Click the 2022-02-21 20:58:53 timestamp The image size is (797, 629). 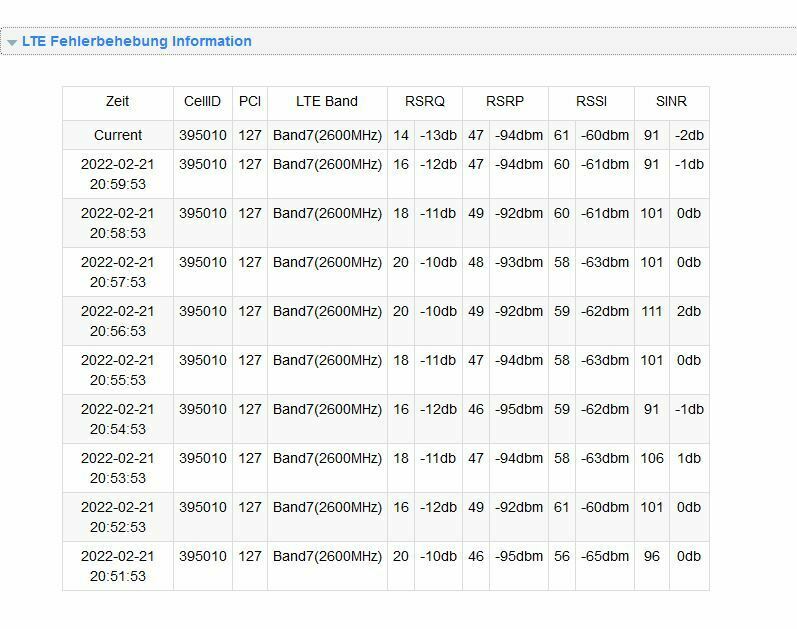tap(117, 223)
